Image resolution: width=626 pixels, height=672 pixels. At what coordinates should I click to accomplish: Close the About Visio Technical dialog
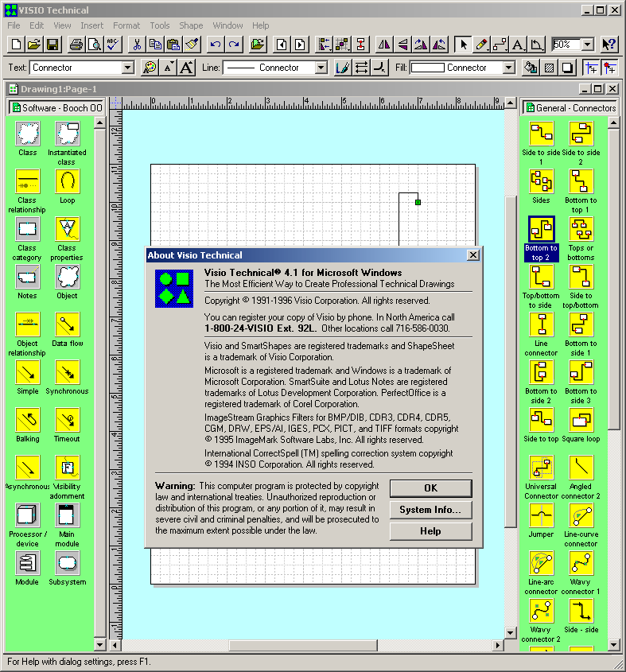pos(473,255)
